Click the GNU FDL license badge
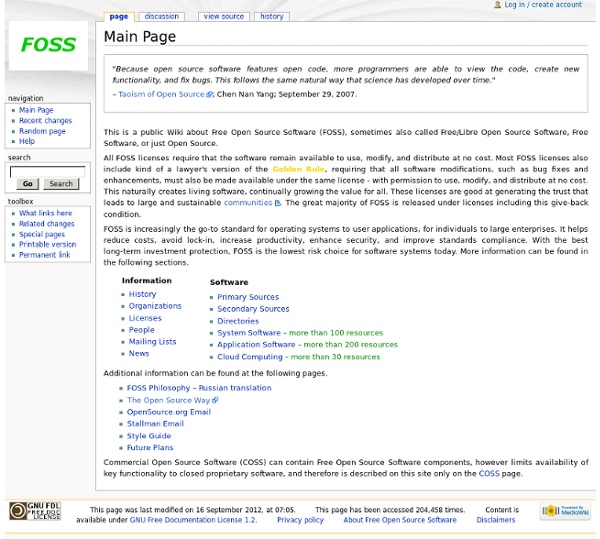The height and width of the screenshot is (539, 600). click(35, 511)
